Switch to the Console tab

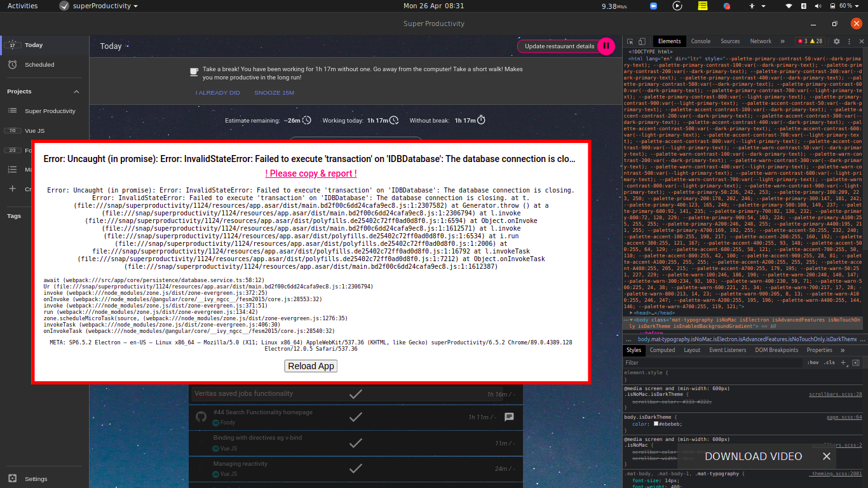pyautogui.click(x=701, y=41)
